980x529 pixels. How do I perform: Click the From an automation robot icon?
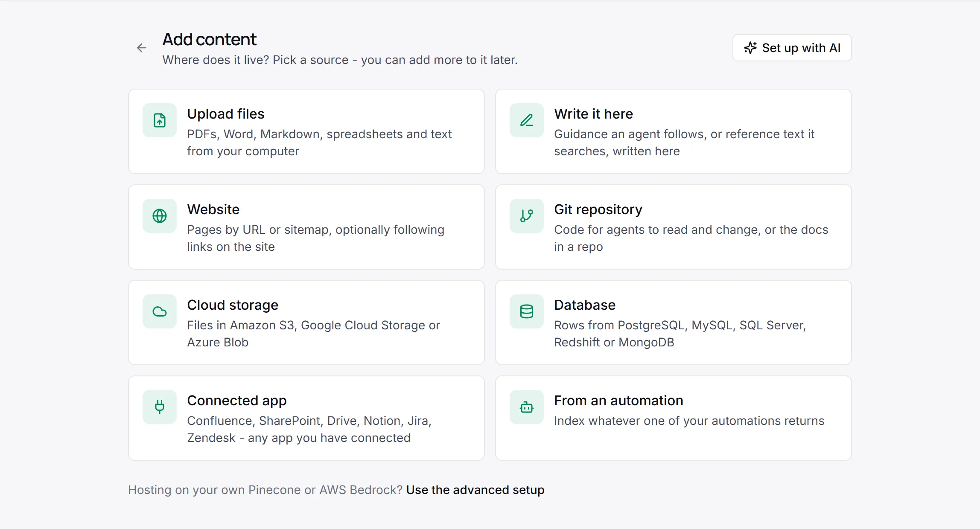[527, 407]
